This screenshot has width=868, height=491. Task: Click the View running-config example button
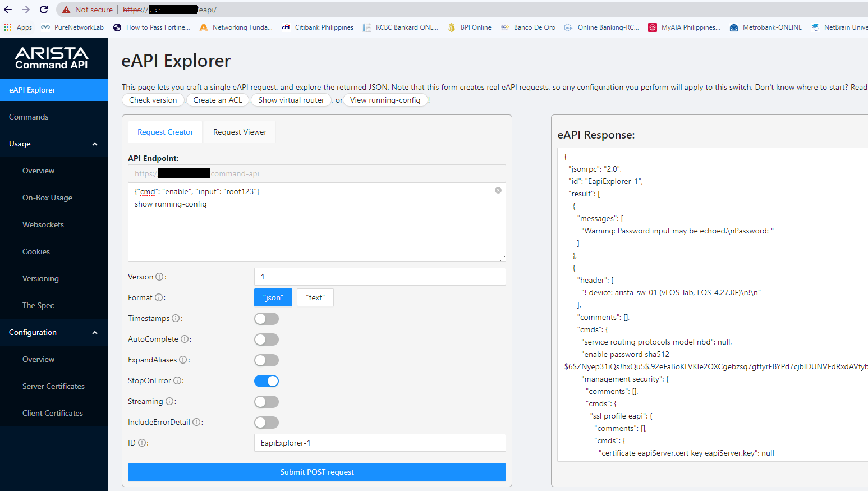pyautogui.click(x=385, y=100)
